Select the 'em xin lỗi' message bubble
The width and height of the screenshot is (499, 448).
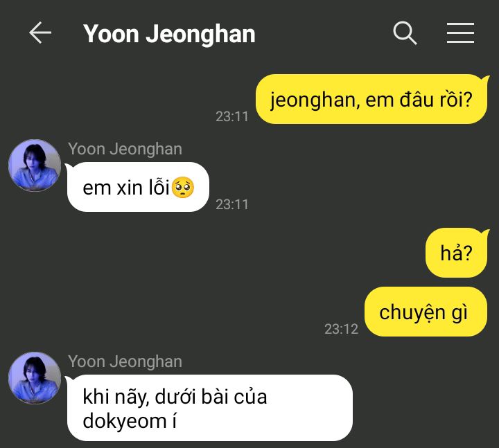point(137,187)
